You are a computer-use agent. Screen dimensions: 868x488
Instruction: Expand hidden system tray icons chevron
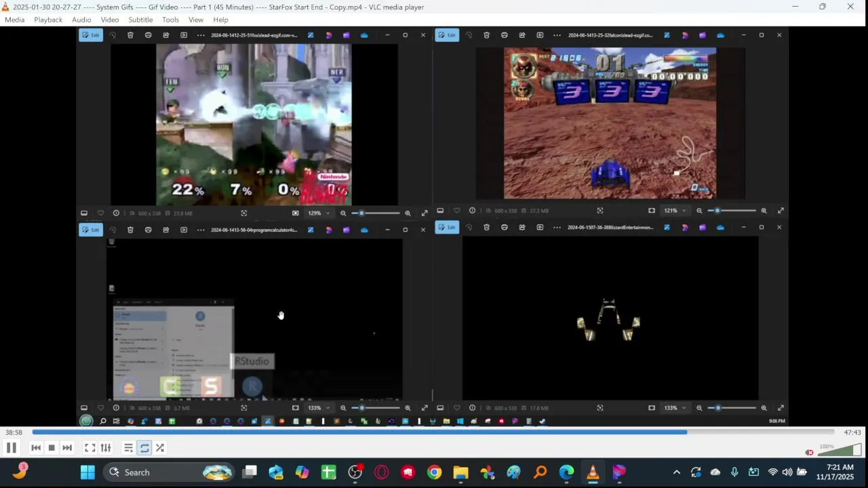click(x=676, y=472)
